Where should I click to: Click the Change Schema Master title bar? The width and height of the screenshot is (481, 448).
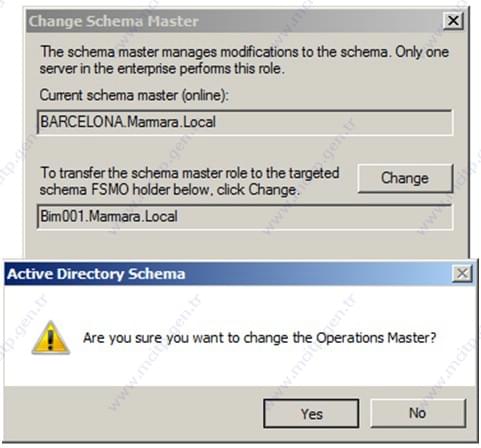coord(233,21)
